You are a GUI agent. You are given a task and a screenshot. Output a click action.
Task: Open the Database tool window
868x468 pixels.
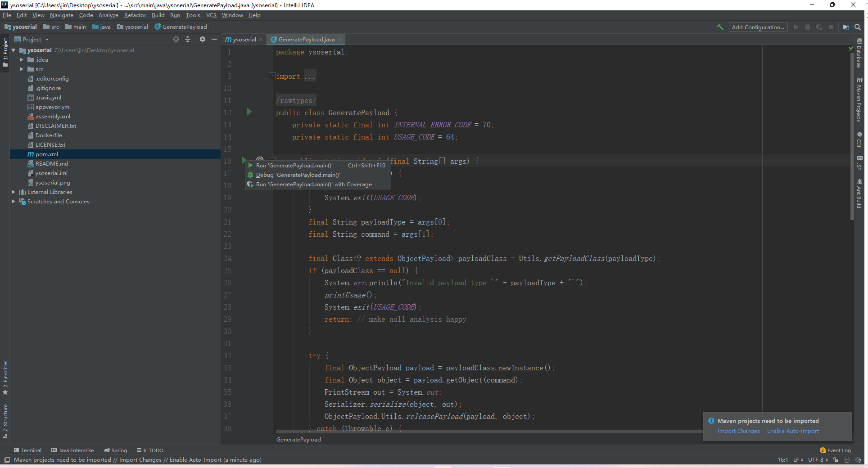(x=859, y=53)
